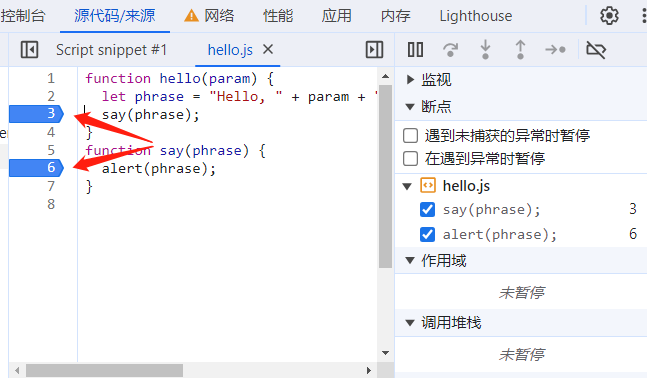Set breakpoint on line 8 gutter
This screenshot has width=647, height=378.
tap(50, 204)
